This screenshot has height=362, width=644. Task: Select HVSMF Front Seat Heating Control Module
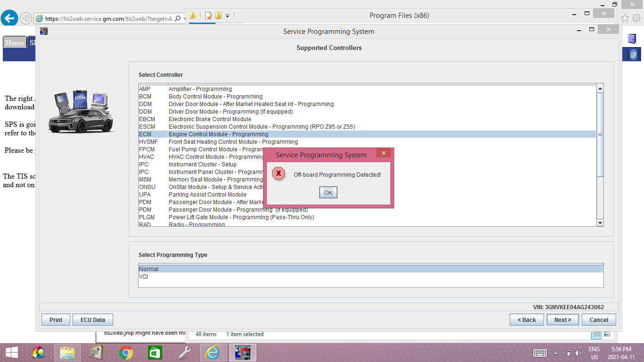coord(367,142)
